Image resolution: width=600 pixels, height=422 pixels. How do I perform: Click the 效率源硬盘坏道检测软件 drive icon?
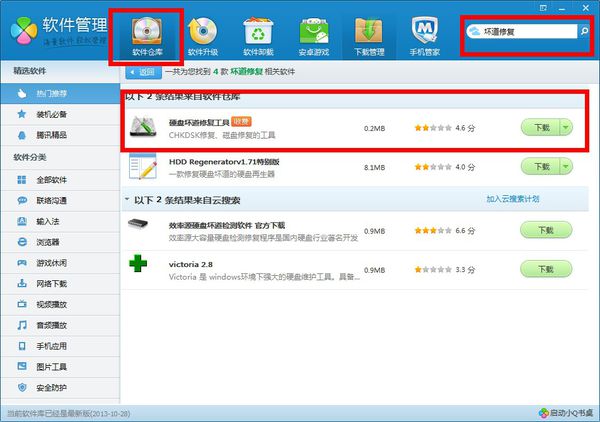138,223
